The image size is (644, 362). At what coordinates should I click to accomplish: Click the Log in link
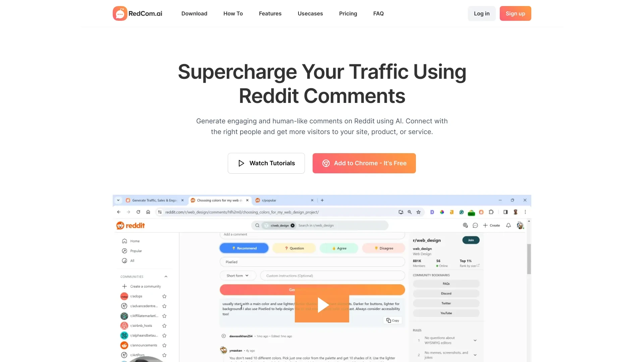coord(482,13)
